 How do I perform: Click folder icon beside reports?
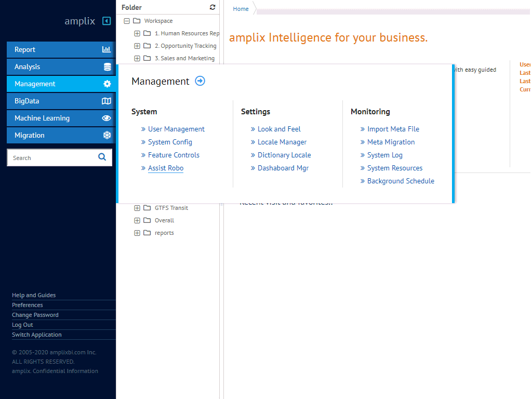(x=147, y=233)
